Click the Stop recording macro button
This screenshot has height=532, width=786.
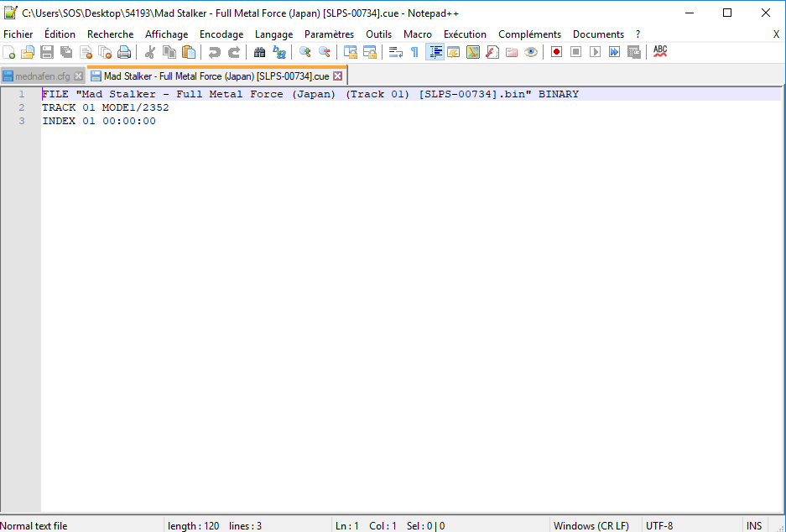[x=575, y=52]
